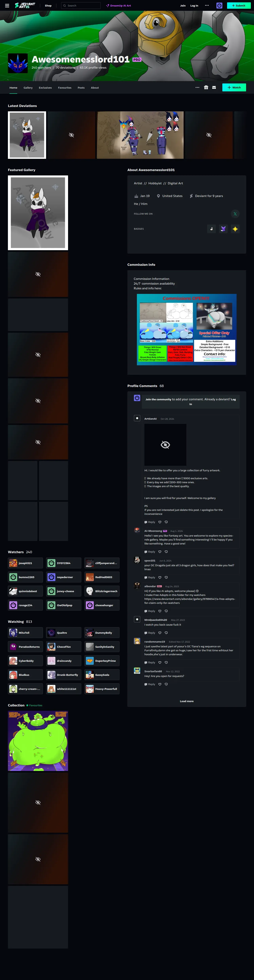Click the DeviantArt 25 logo
254x980 pixels.
pos(25,5)
